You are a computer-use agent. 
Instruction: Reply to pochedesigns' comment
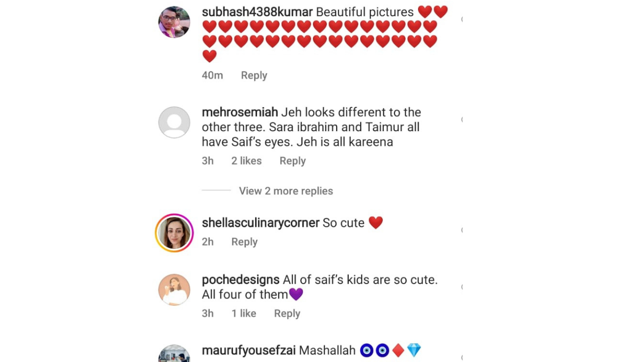pos(287,313)
